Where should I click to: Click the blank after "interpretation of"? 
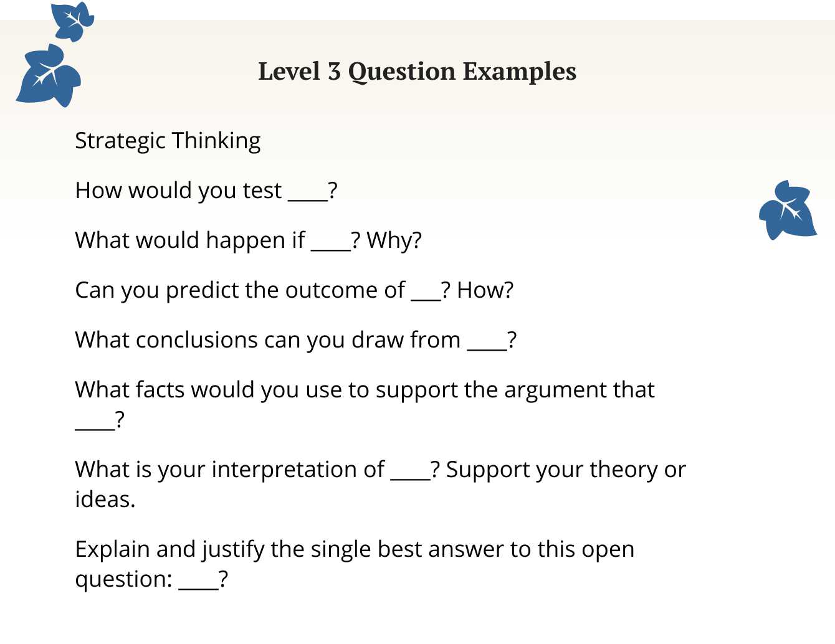pos(410,476)
